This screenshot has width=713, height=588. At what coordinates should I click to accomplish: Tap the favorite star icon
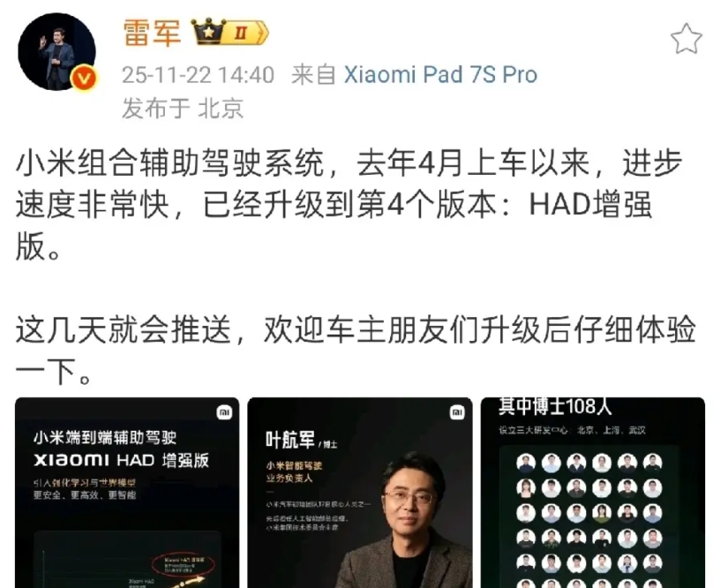click(687, 40)
